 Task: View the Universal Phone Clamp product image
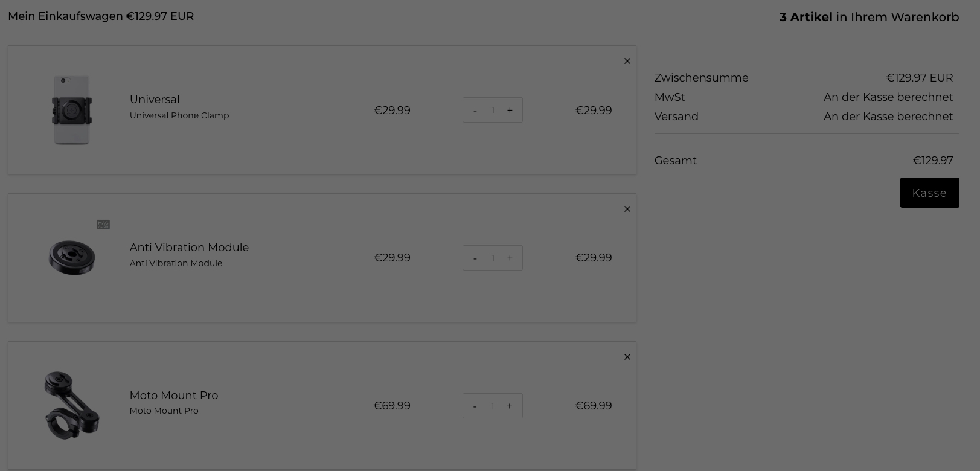(x=72, y=110)
